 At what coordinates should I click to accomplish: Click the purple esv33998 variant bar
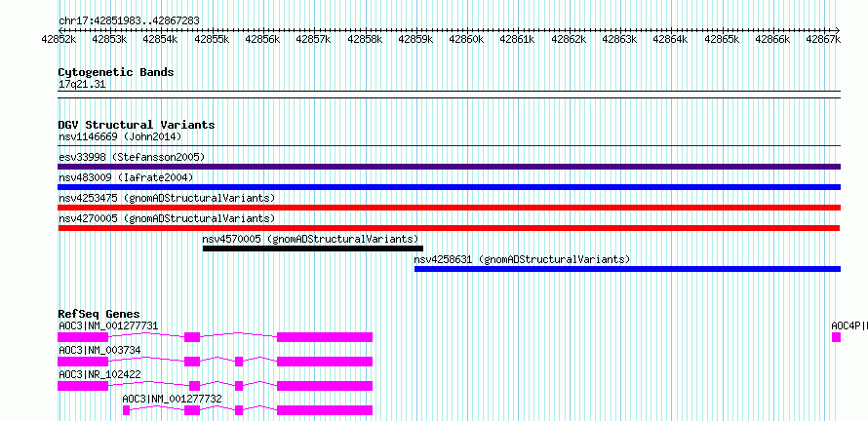pyautogui.click(x=450, y=167)
